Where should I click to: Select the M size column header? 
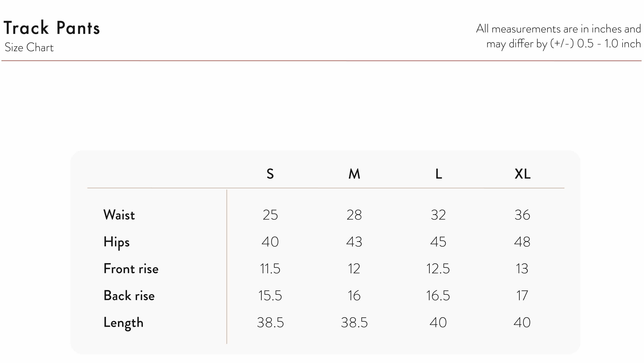click(354, 174)
